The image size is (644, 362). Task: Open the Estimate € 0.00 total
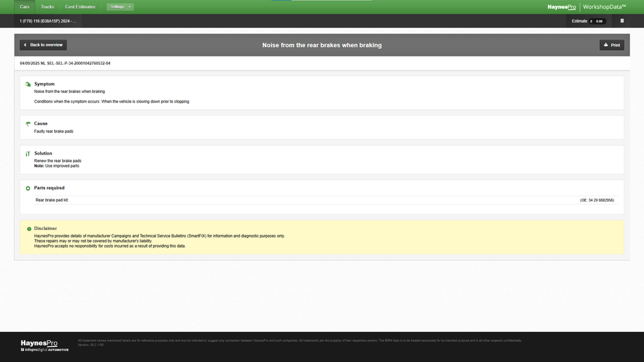tap(589, 21)
